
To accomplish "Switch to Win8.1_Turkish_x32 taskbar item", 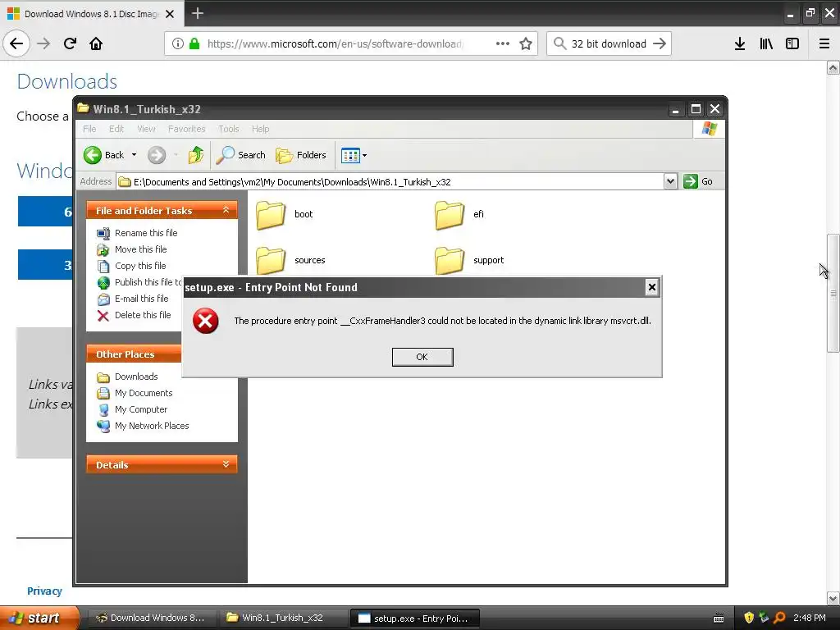I will [x=282, y=618].
